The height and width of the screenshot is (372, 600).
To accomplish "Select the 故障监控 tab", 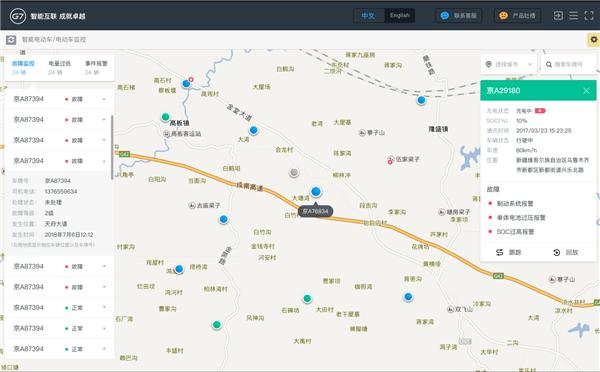I will click(23, 67).
